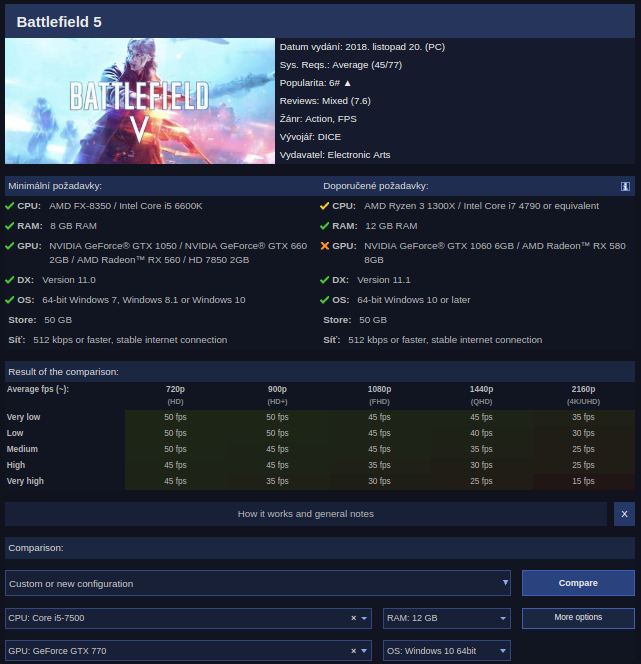Click the Žánr: Action, FPS line
Screen dimensions: 641x664
tap(318, 119)
